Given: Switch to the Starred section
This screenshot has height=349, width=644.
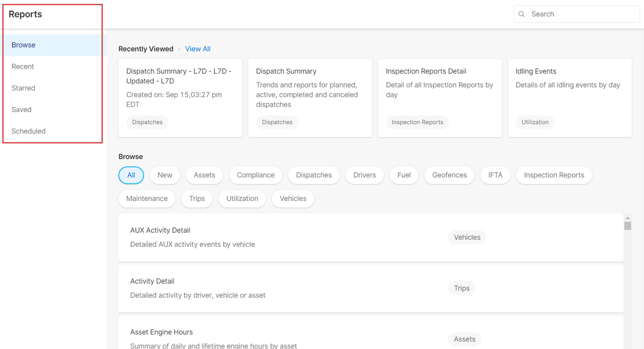Looking at the screenshot, I should tap(23, 88).
